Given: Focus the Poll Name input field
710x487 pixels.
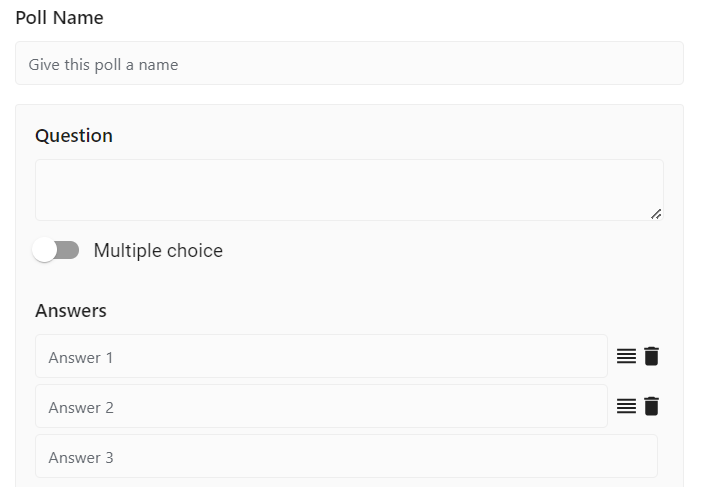Looking at the screenshot, I should [349, 63].
